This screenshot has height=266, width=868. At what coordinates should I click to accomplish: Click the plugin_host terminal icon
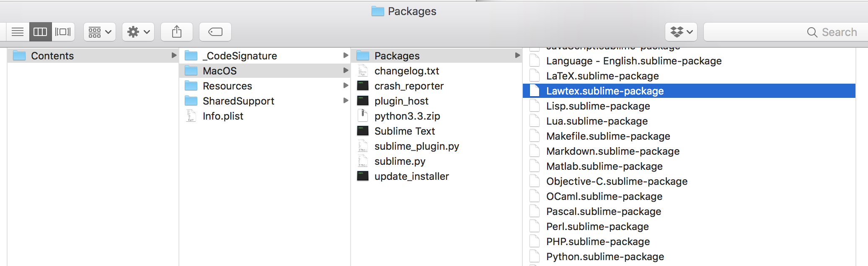(x=363, y=101)
